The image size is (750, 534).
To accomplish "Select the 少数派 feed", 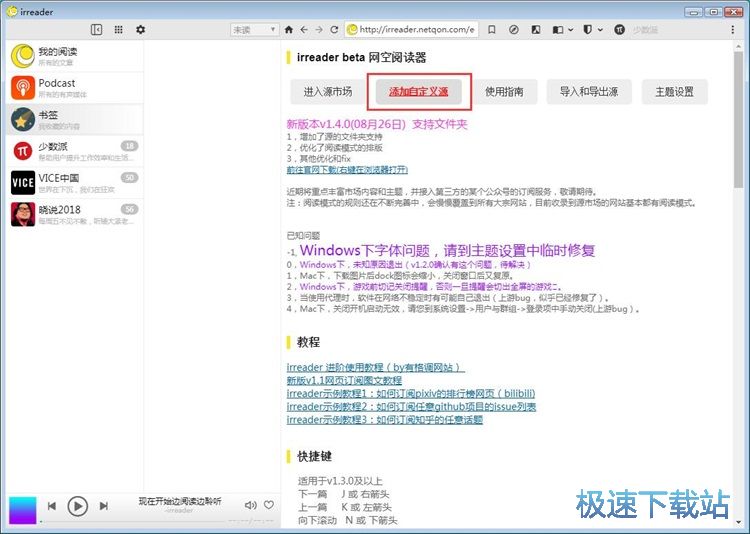I will click(x=74, y=151).
